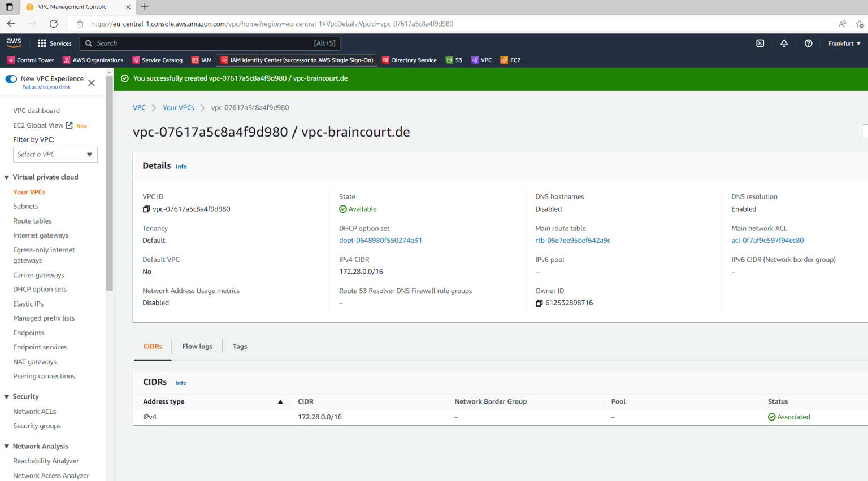Dismiss the New VPC Experience panel
This screenshot has width=868, height=481.
point(91,82)
